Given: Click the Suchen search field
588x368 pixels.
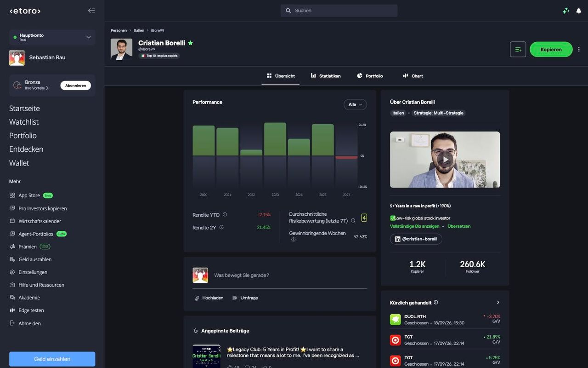Looking at the screenshot, I should [339, 11].
